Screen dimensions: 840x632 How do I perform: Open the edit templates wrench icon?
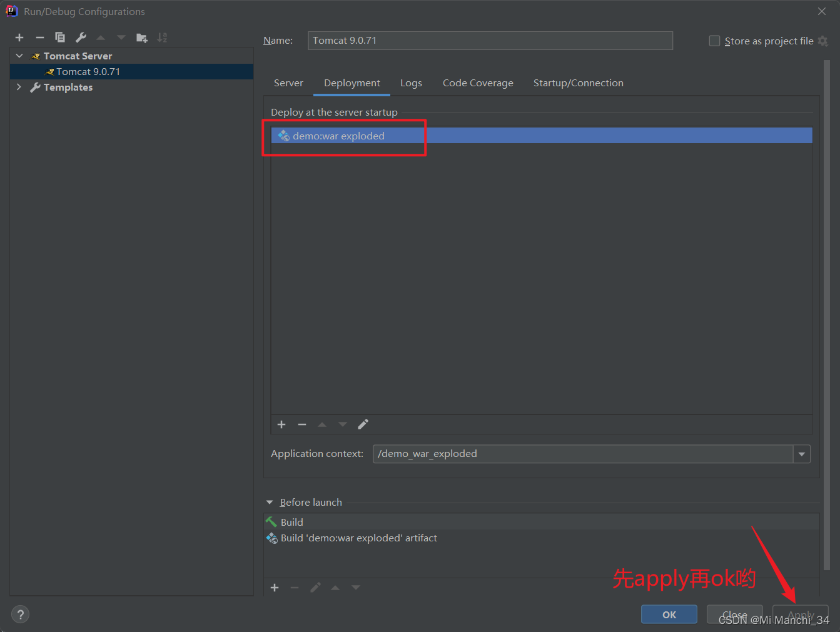81,38
